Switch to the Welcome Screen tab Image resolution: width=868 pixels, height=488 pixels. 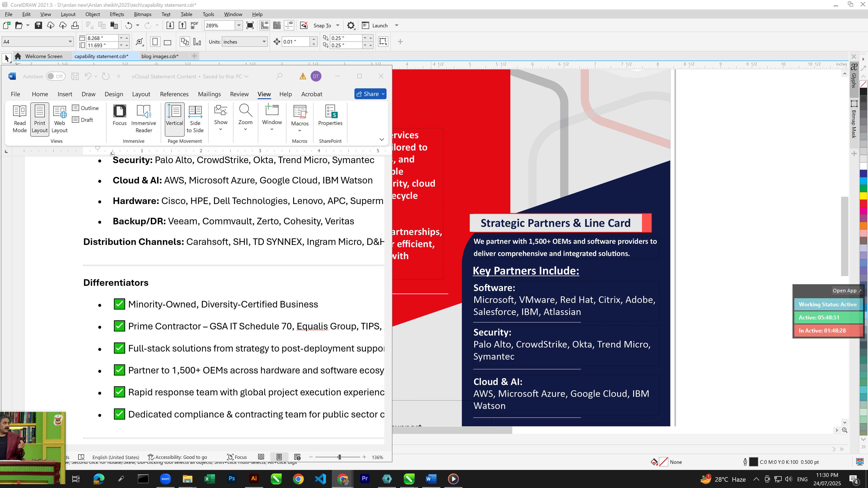click(43, 56)
